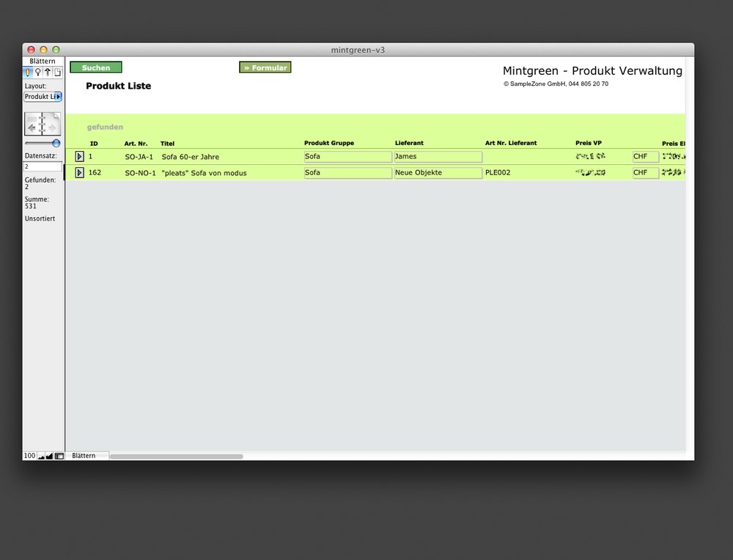Click the zoom in large mountain icon
The image size is (733, 560).
[x=49, y=456]
